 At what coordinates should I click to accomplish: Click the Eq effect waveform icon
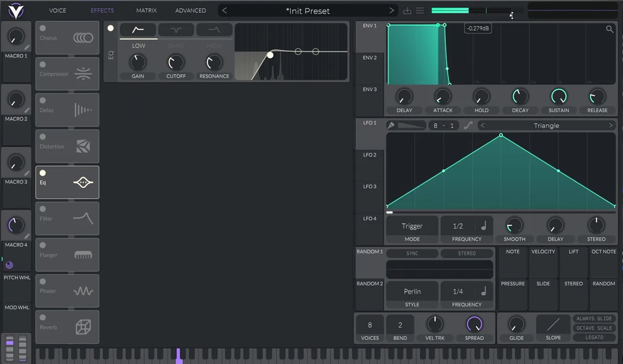[x=83, y=182]
